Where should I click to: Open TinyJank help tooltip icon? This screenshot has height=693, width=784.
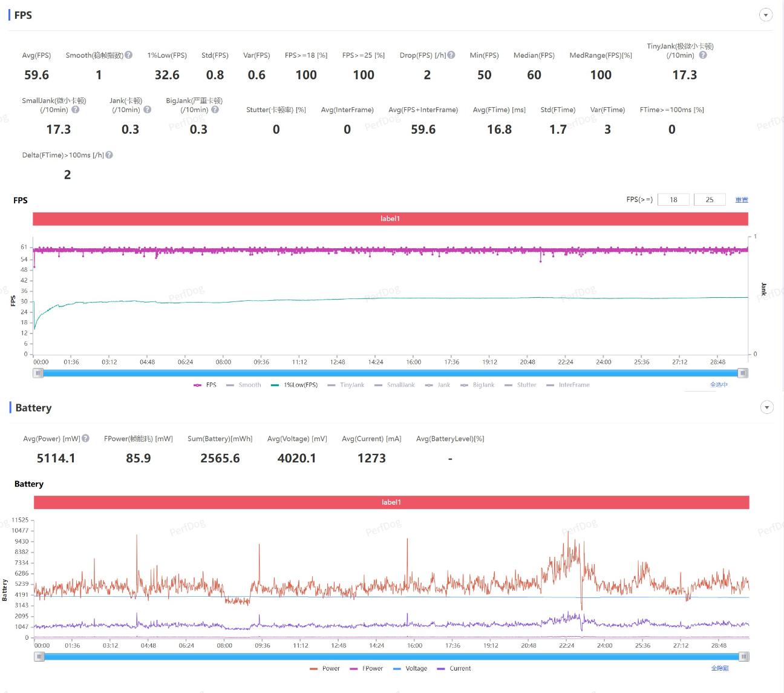pyautogui.click(x=703, y=55)
